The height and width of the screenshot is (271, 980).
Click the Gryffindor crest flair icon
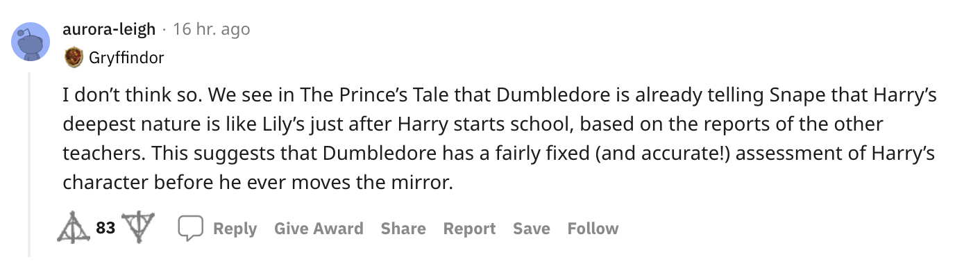point(73,58)
